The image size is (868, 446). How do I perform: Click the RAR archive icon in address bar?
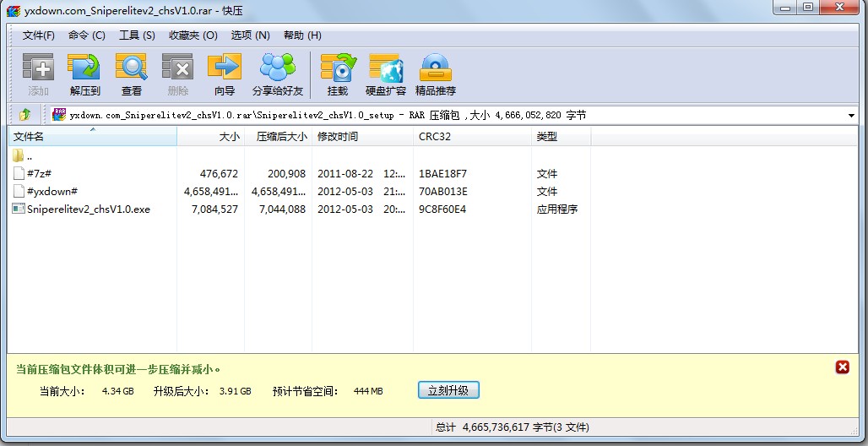59,115
